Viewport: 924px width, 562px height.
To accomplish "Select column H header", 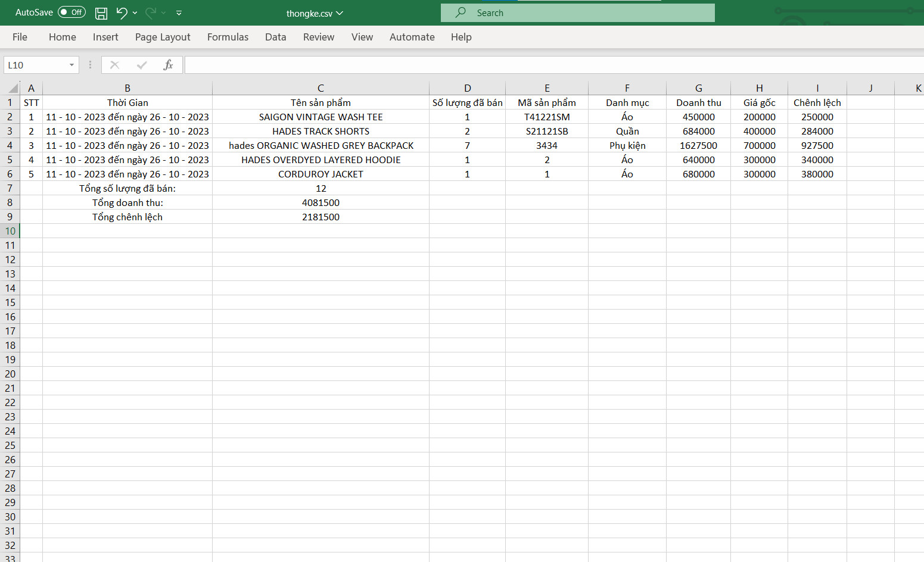I will pos(760,88).
